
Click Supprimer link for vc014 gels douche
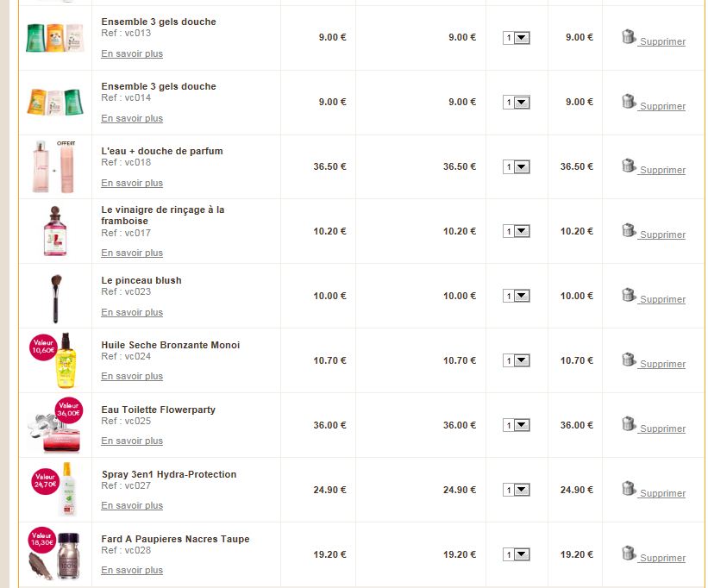[662, 107]
